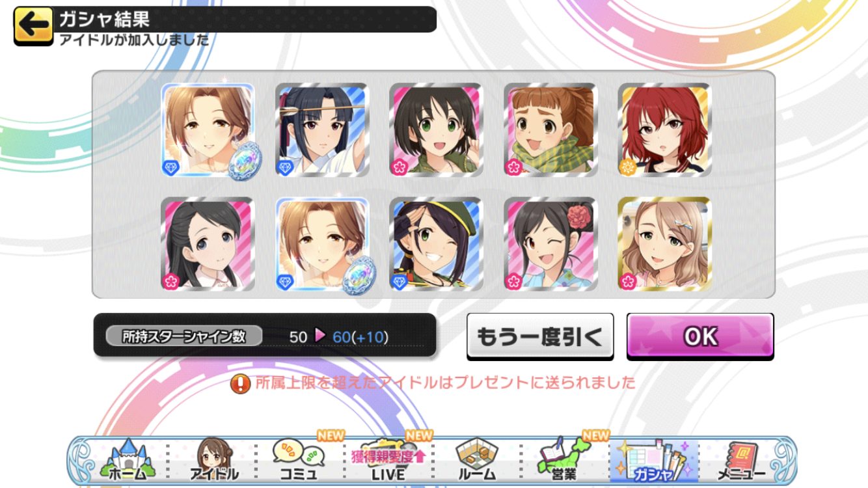Select the idol card with arrow hairpin
Screen dimensions: 868x488
[322, 130]
